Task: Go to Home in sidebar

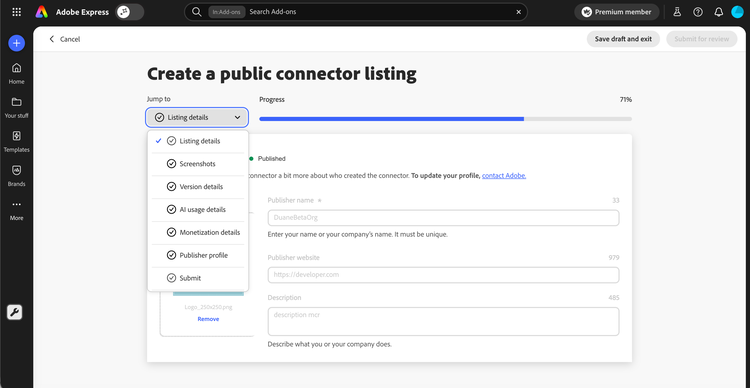Action: [16, 73]
